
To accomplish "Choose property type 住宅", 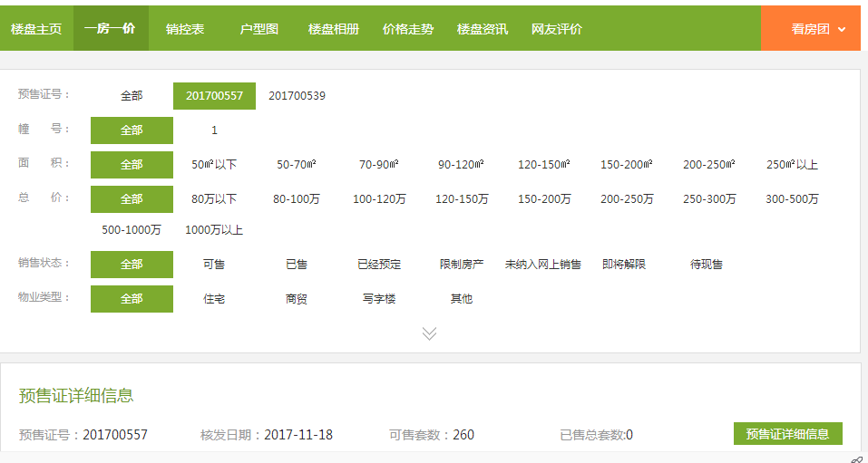I will (214, 299).
